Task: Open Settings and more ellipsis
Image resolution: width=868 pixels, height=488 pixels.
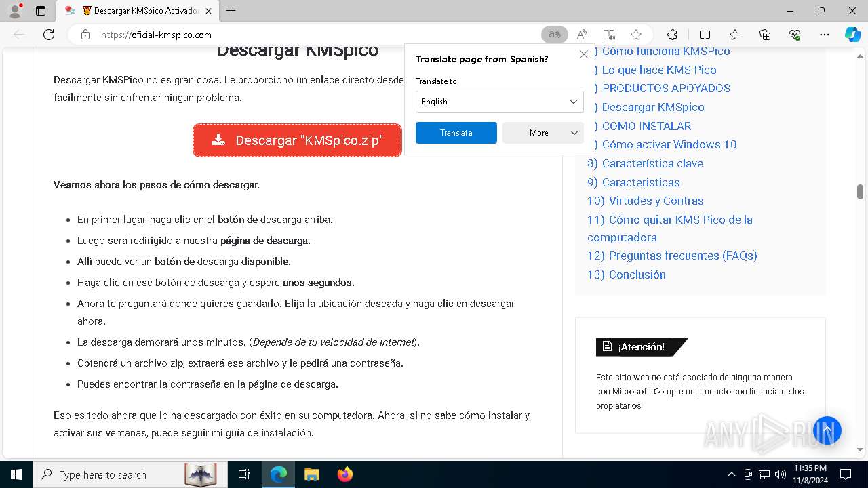Action: pyautogui.click(x=825, y=35)
